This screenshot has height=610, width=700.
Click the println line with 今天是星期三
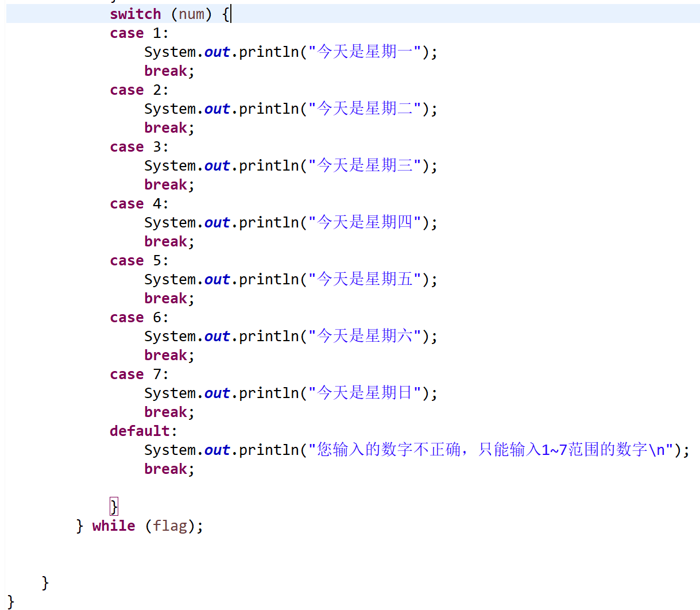pyautogui.click(x=291, y=165)
